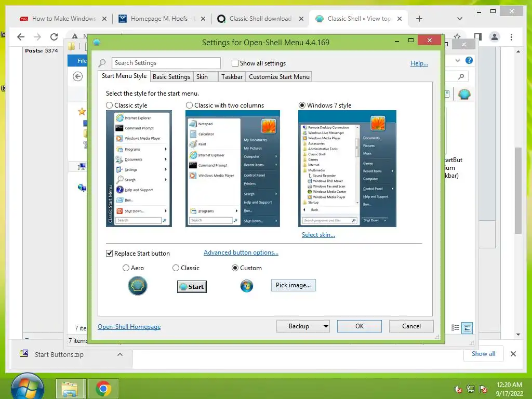Viewport: 532px width, 399px height.
Task: Reload the page in Chrome
Action: [x=54, y=37]
